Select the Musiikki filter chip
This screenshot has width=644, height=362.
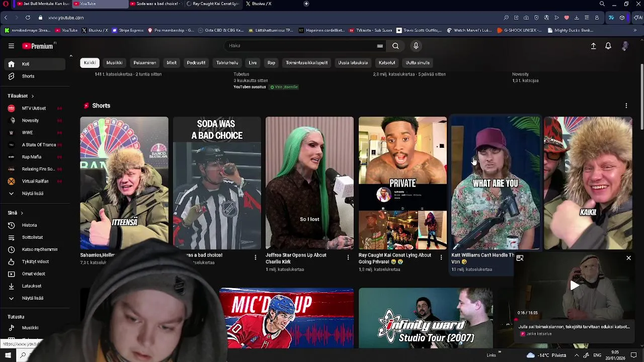pos(114,63)
